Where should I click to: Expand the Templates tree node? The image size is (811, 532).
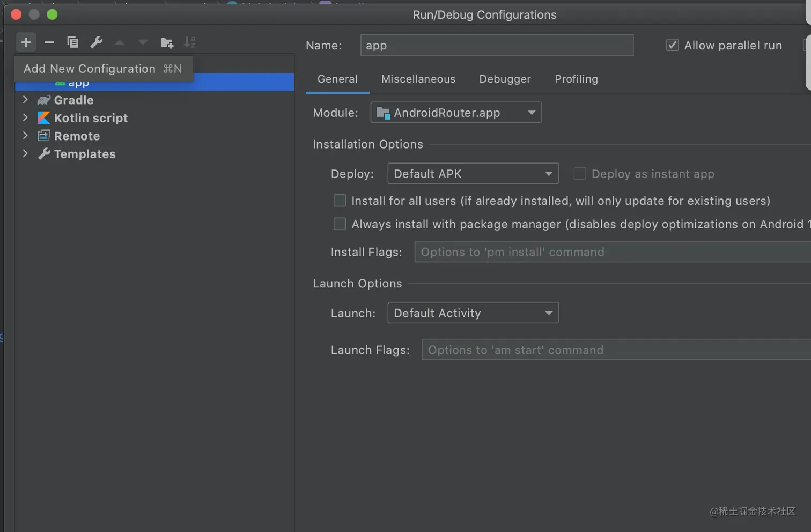click(x=25, y=153)
